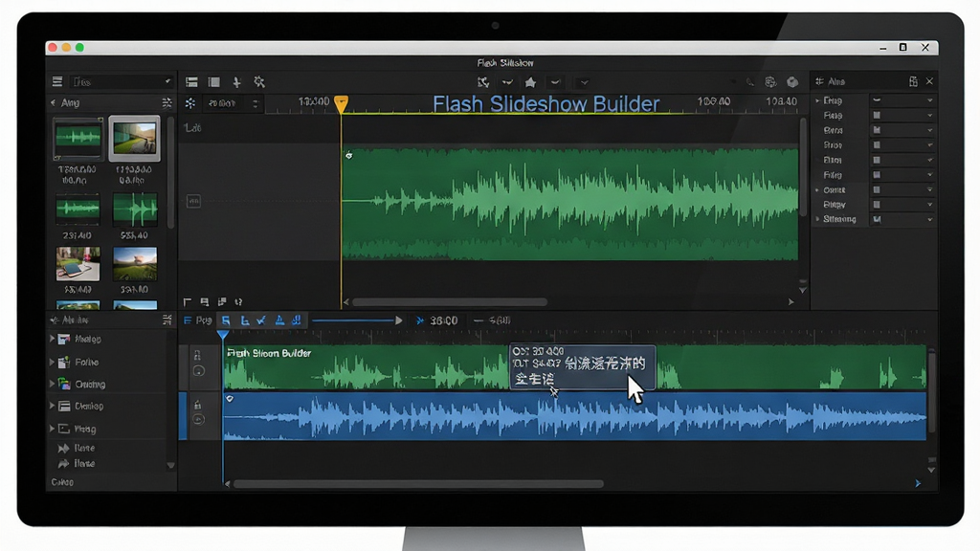The width and height of the screenshot is (980, 551).
Task: Open the hamburger menu in the media panel
Action: click(56, 82)
